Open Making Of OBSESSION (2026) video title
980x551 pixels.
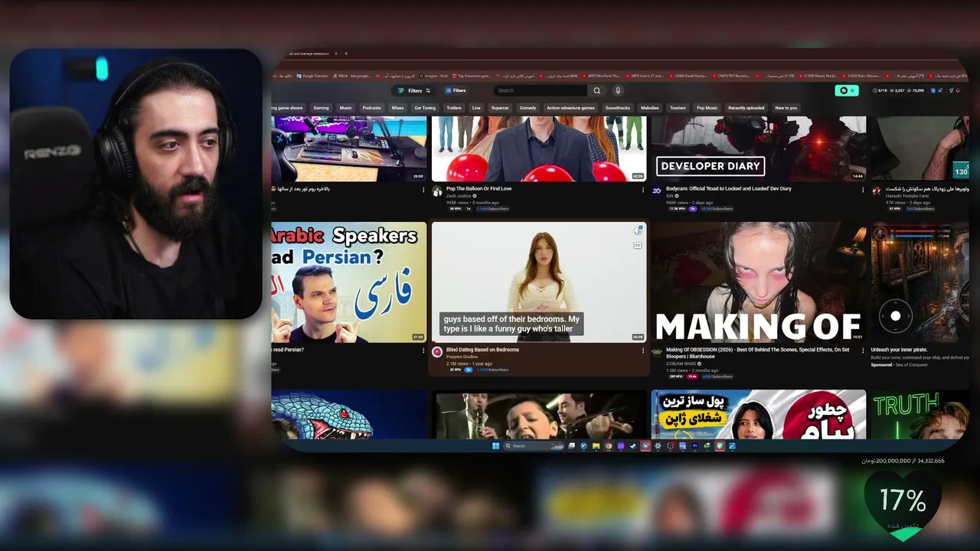click(757, 353)
